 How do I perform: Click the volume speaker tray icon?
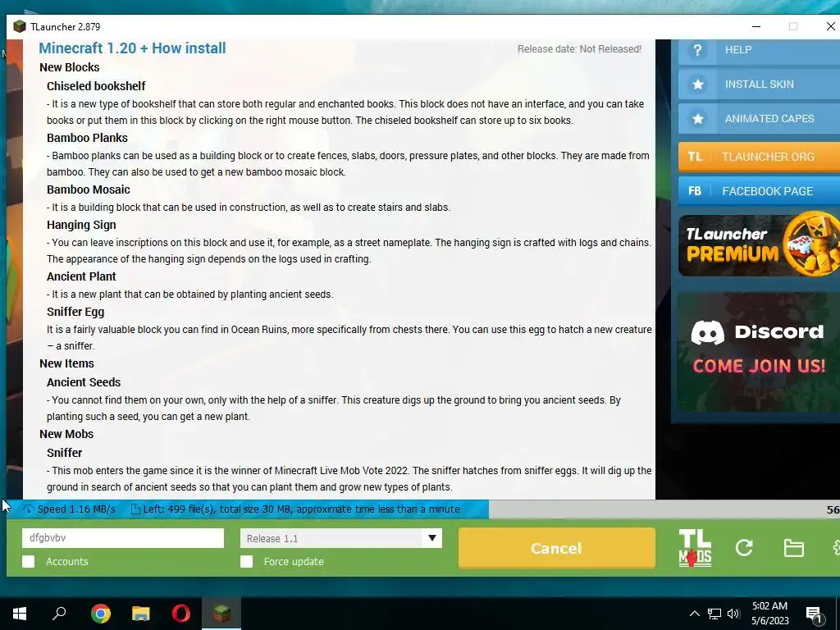733,614
